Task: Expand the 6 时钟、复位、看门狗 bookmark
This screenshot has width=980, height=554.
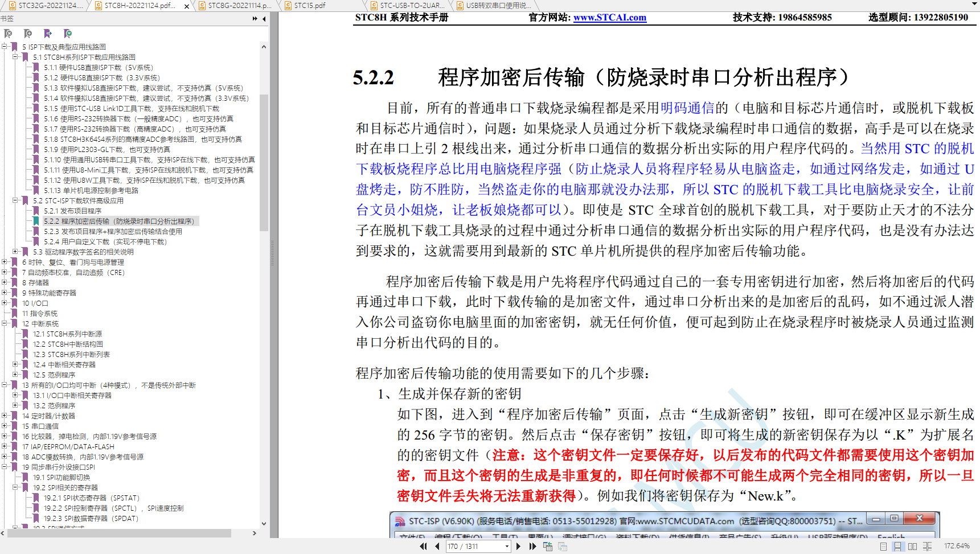Action: [x=5, y=262]
